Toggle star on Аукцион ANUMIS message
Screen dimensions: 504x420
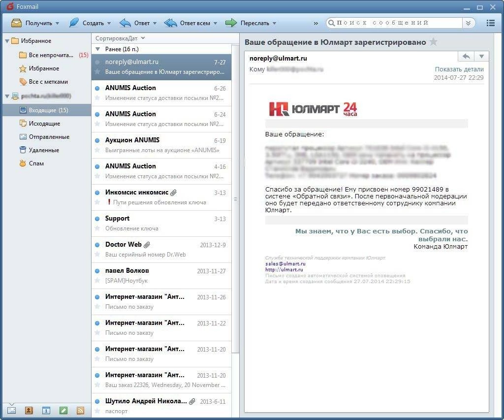97,150
